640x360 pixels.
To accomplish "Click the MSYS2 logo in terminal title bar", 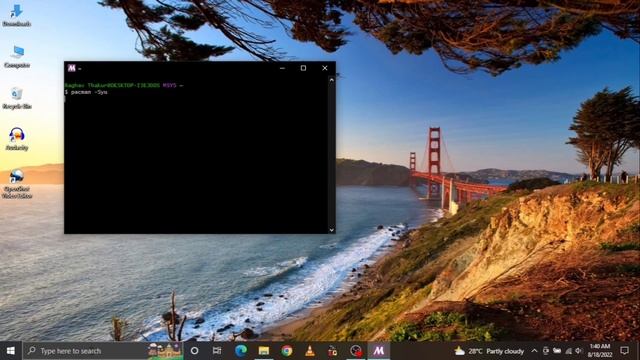I will pos(72,68).
